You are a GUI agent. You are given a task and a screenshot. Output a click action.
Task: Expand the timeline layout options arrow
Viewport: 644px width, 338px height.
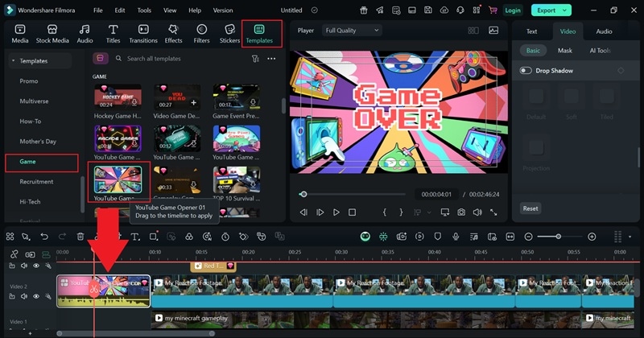pyautogui.click(x=630, y=237)
